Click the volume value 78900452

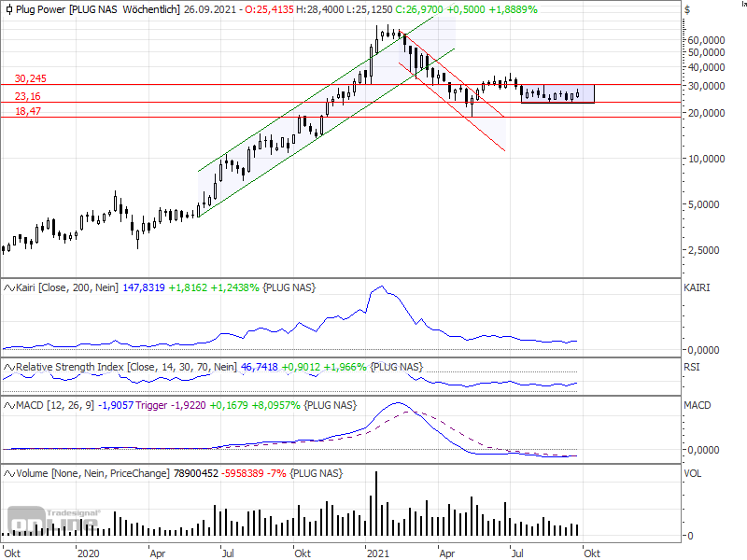[196, 473]
